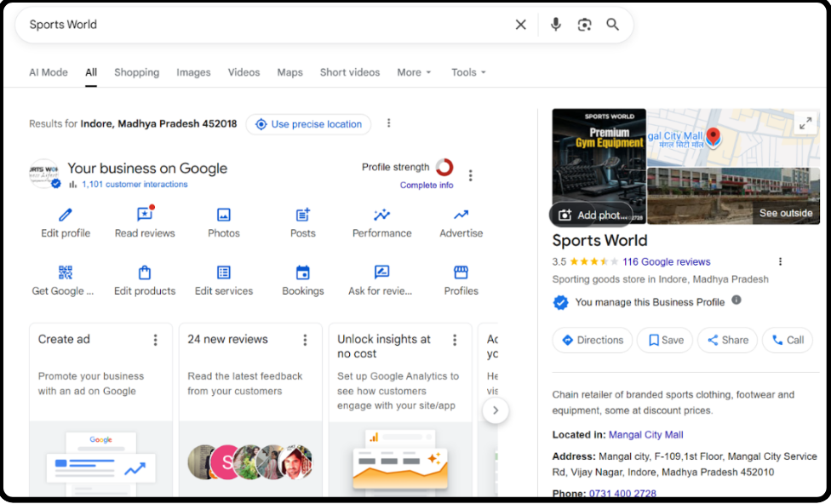Viewport: 831px width, 504px height.
Task: Click the Use precise location button
Action: coord(308,124)
